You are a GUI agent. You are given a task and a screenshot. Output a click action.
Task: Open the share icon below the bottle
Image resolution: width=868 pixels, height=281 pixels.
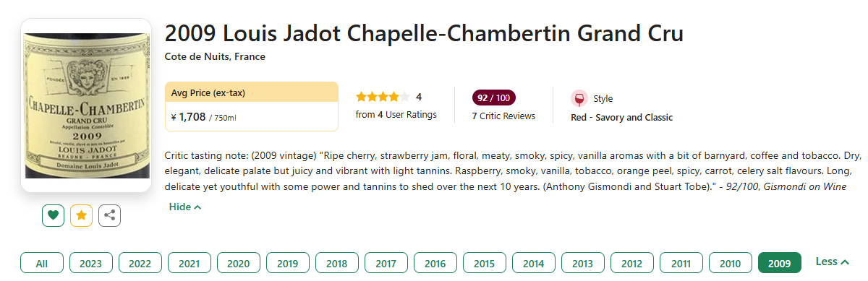(109, 215)
